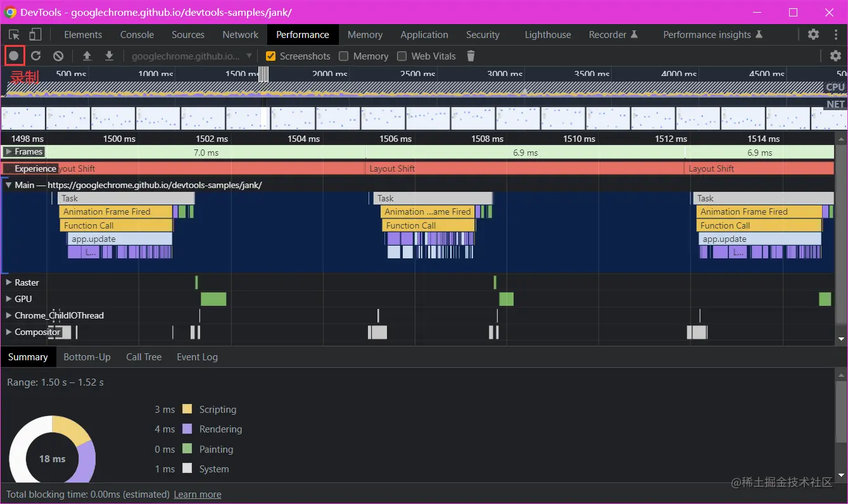The height and width of the screenshot is (504, 848).
Task: Select the first green GPU event
Action: coord(213,299)
